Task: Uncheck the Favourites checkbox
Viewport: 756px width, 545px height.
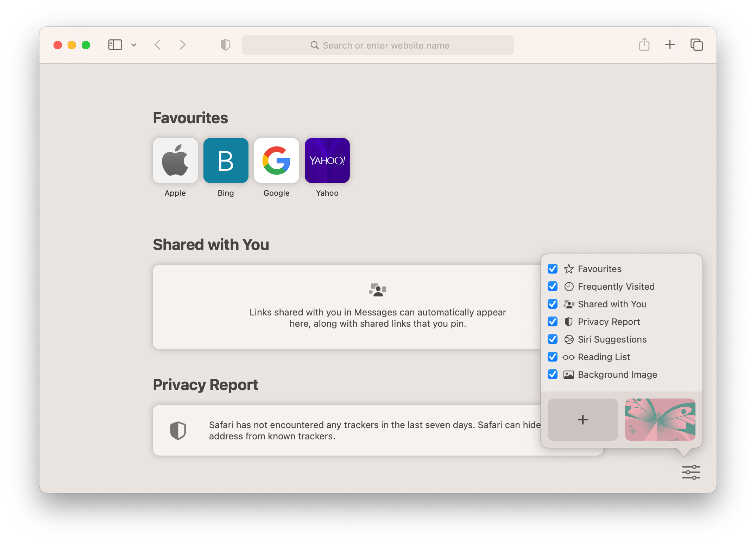Action: pos(553,269)
